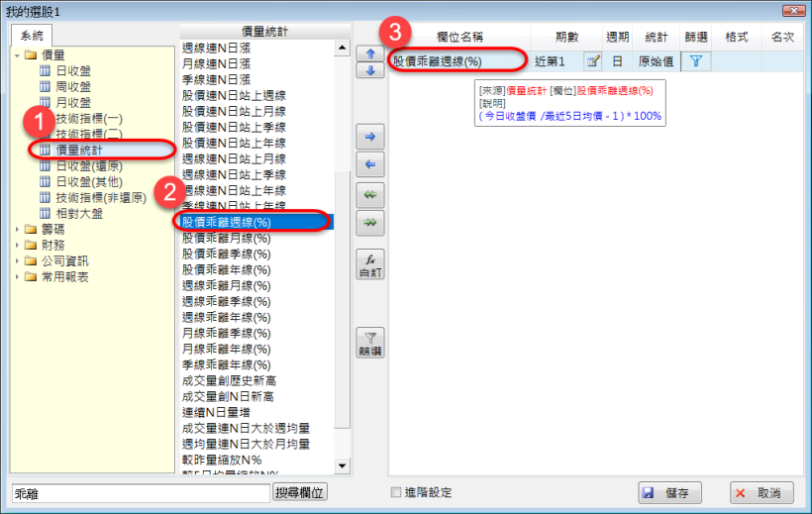Select 週線連N日漲 in the list
812x514 pixels.
[x=216, y=49]
